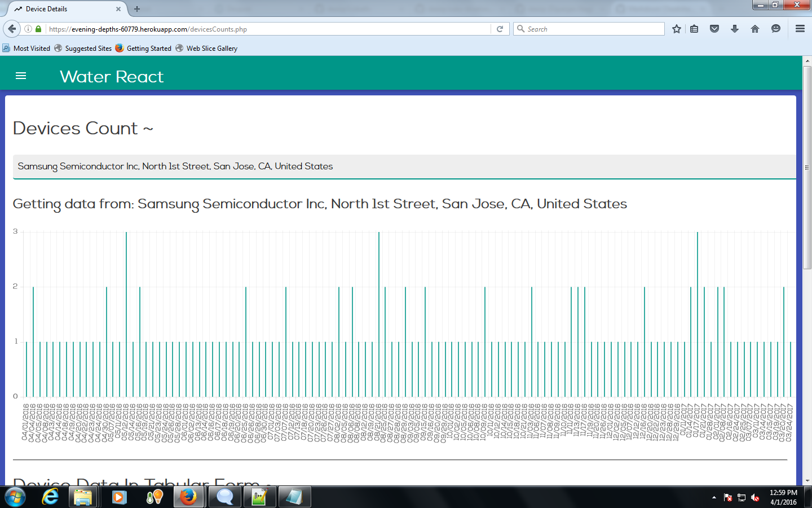Screen dimensions: 812x508
Task: Show your bookmarks list icon
Action: click(x=694, y=29)
